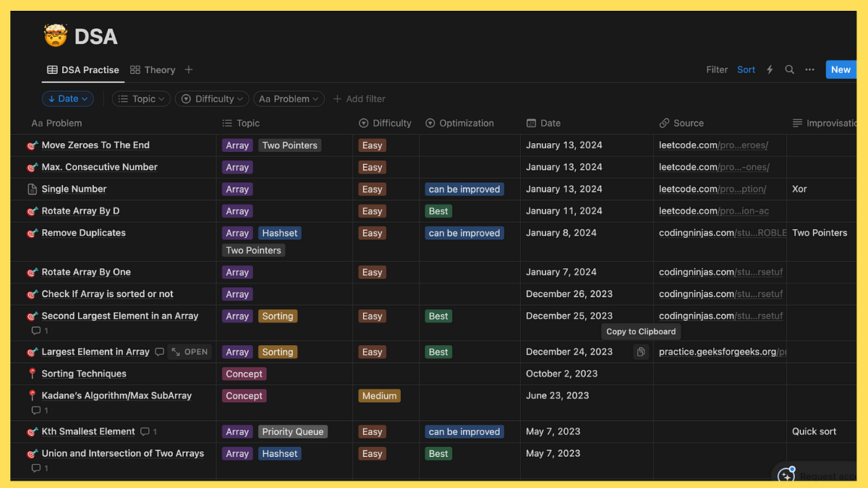Viewport: 868px width, 488px height.
Task: Click the plus icon to add a new view
Action: coord(188,69)
